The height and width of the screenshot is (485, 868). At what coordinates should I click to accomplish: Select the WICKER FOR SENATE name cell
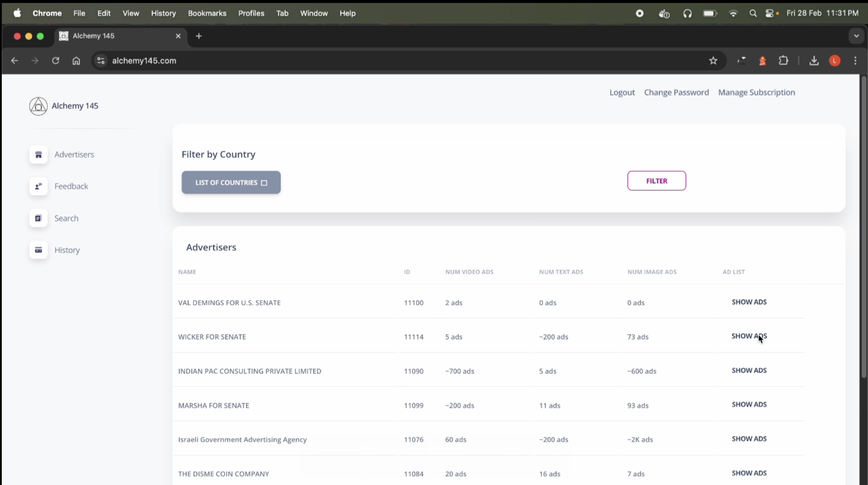pyautogui.click(x=212, y=337)
